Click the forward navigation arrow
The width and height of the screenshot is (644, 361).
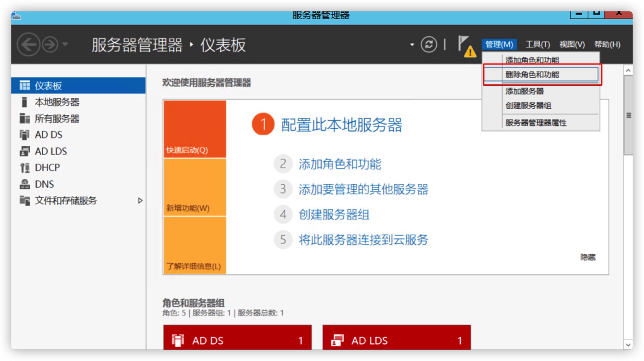tap(50, 45)
